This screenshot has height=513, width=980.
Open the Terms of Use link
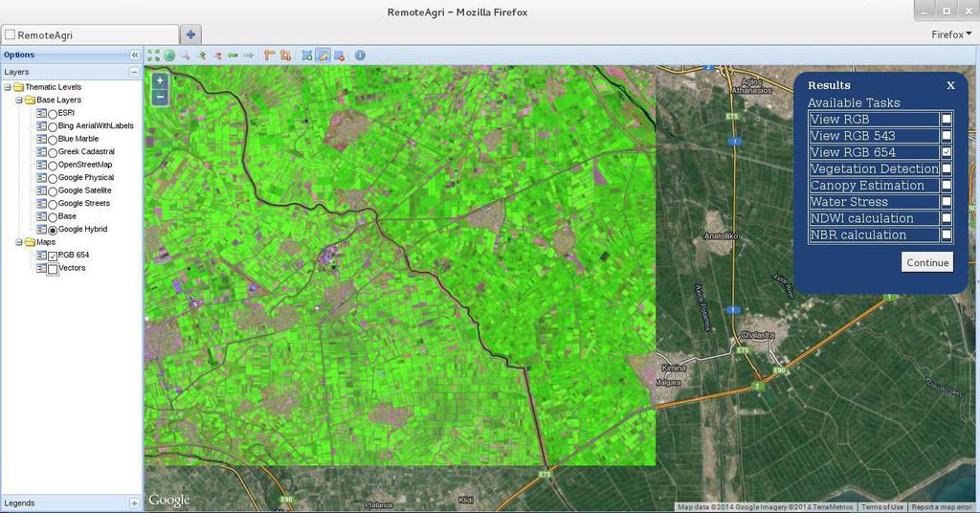point(881,506)
